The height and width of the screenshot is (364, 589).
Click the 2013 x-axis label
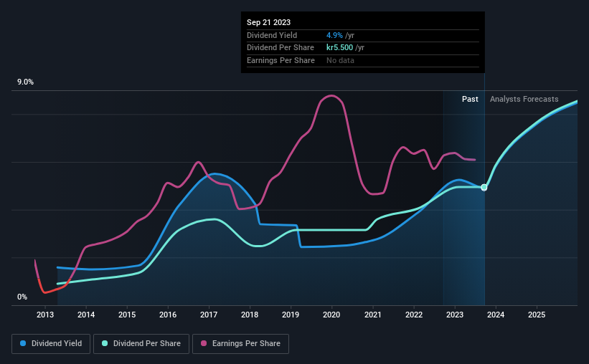(45, 315)
